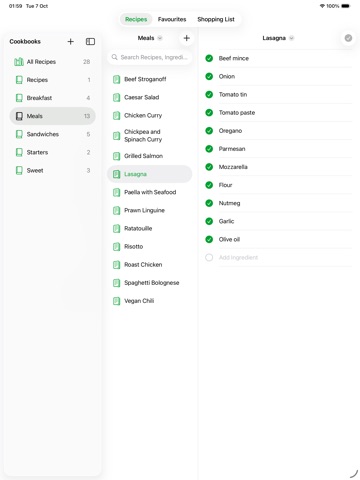Click the empty circle beside Add Ingredient
This screenshot has width=360, height=480.
(209, 257)
